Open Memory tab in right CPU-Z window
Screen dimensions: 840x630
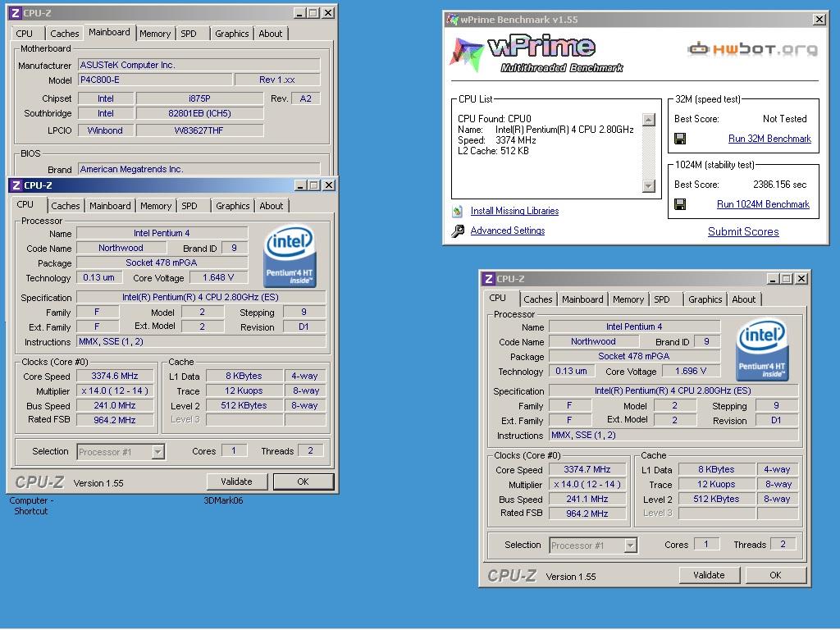pos(628,299)
